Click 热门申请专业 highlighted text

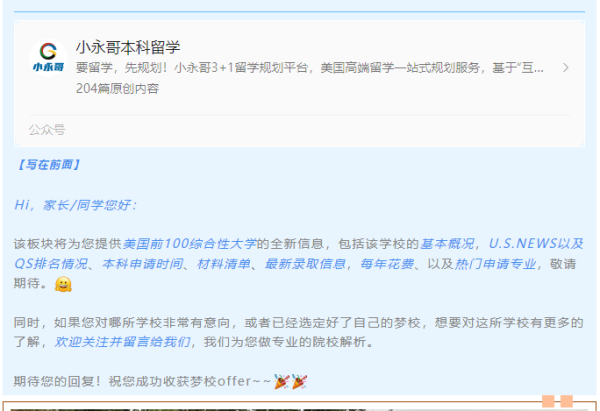click(495, 264)
